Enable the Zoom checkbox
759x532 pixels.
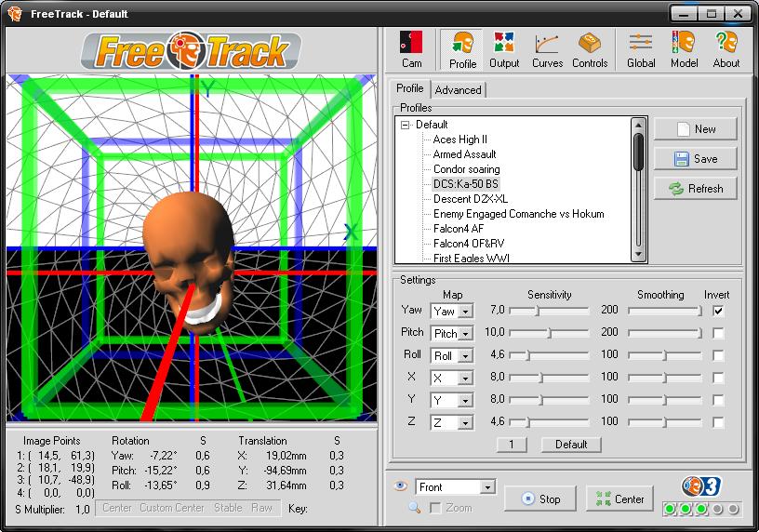pyautogui.click(x=435, y=508)
